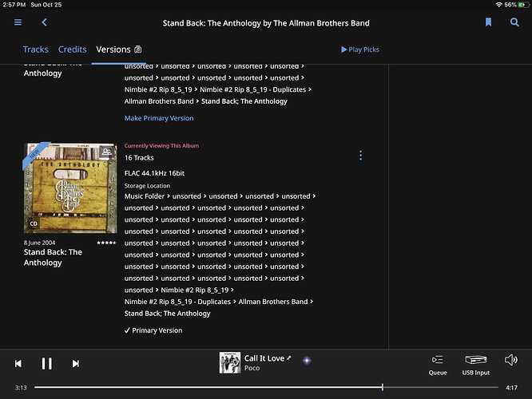This screenshot has width=532, height=399.
Task: Click the Storage Location label
Action: click(x=147, y=186)
